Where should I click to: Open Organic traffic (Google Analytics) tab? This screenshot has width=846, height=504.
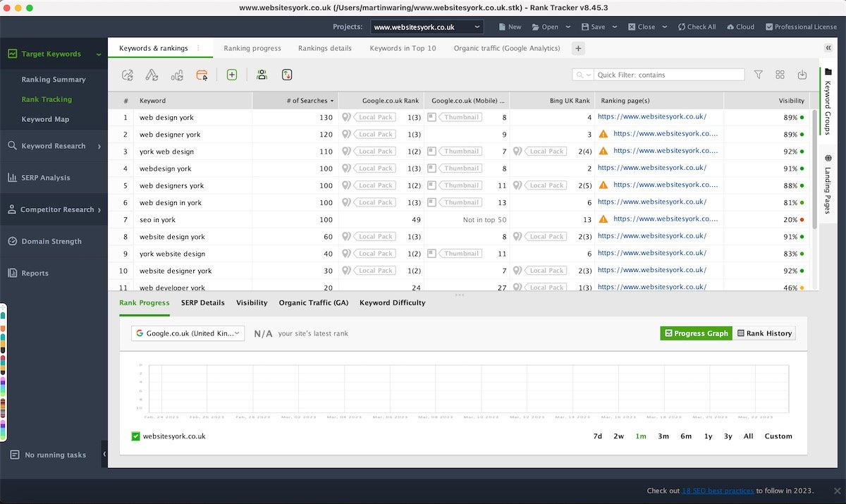pyautogui.click(x=507, y=48)
